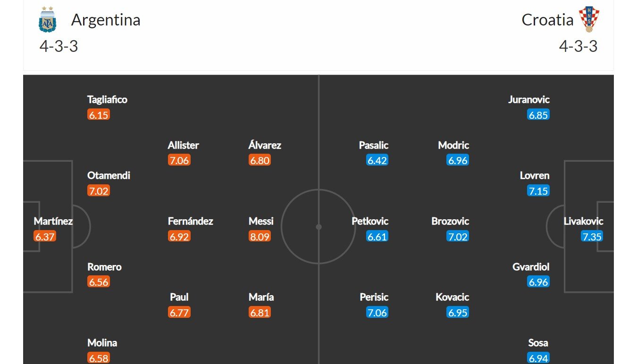Select María's 6.81 rating badge

click(x=260, y=312)
